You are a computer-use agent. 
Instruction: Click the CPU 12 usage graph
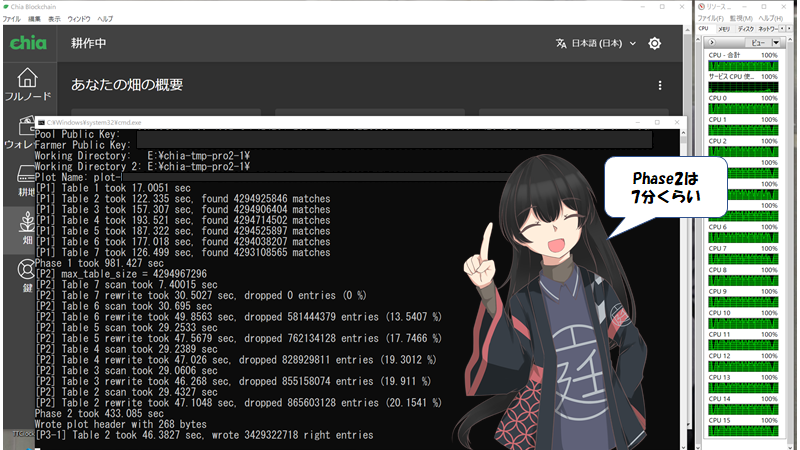point(743,366)
